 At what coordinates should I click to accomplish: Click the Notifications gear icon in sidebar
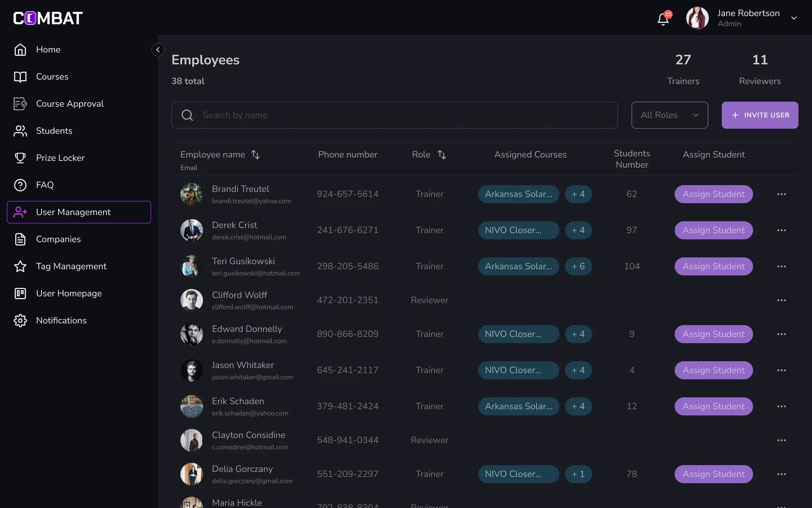(20, 320)
